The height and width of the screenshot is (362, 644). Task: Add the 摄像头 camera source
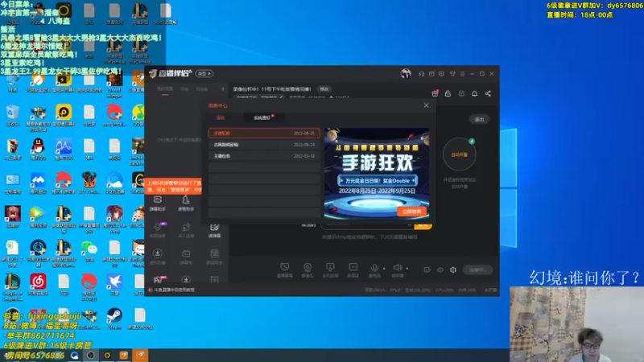coord(308,270)
